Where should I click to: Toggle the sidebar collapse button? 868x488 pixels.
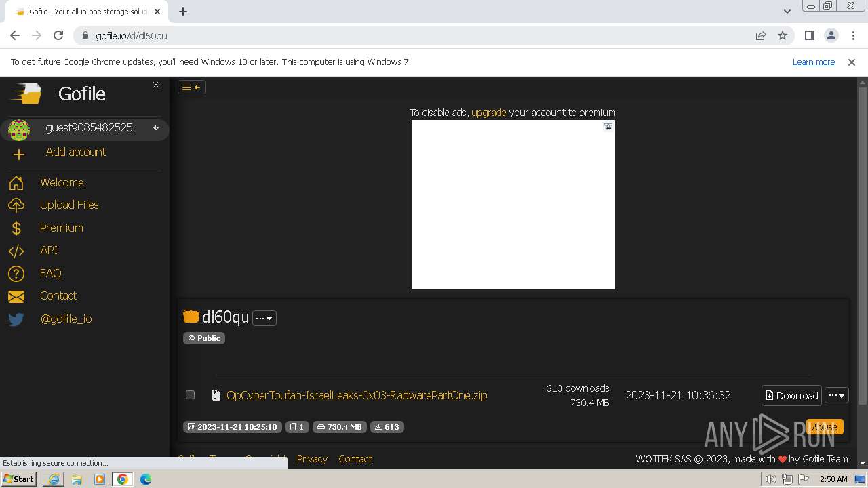pos(192,87)
